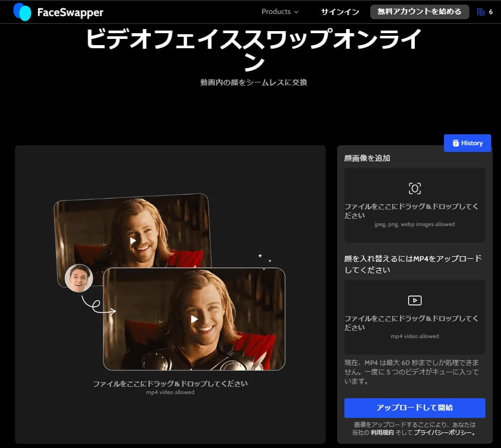
Task: Click the credits stack icon
Action: (x=481, y=12)
